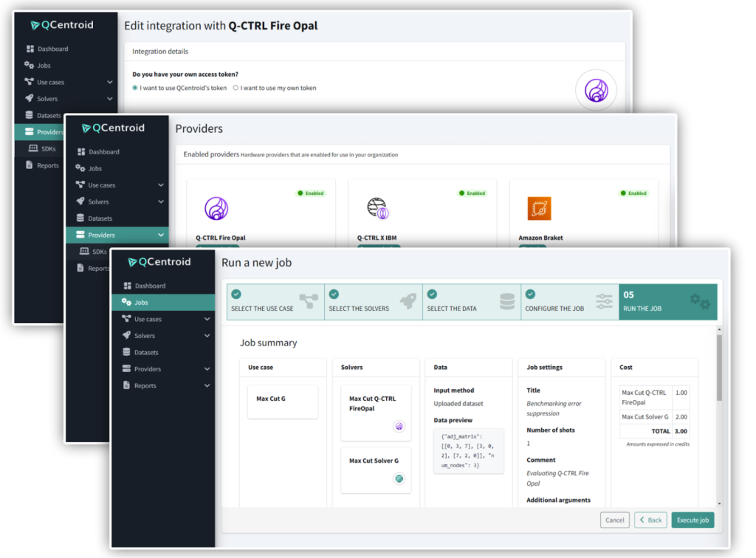Select "I want to use my own token" radio
Image resolution: width=756 pixels, height=558 pixels.
[236, 88]
